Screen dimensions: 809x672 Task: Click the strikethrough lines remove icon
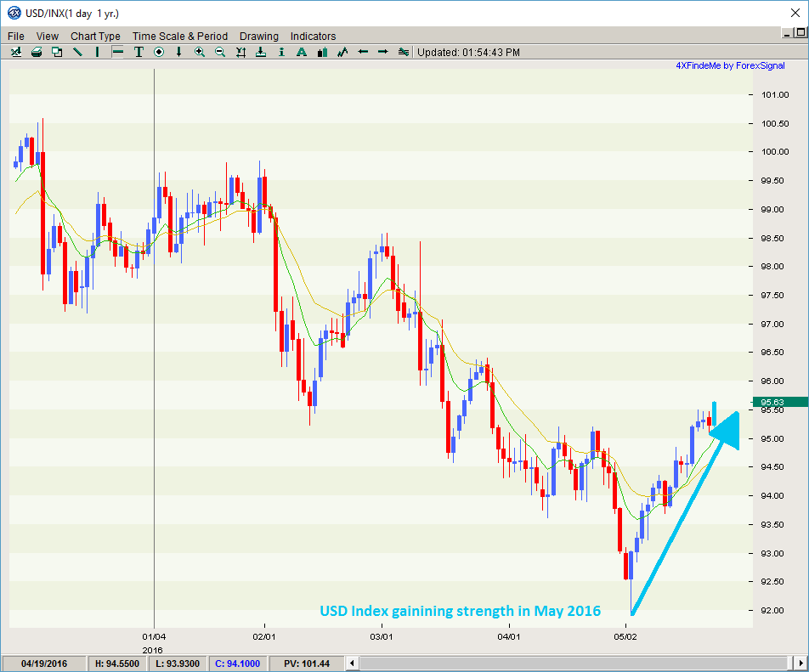click(x=404, y=52)
